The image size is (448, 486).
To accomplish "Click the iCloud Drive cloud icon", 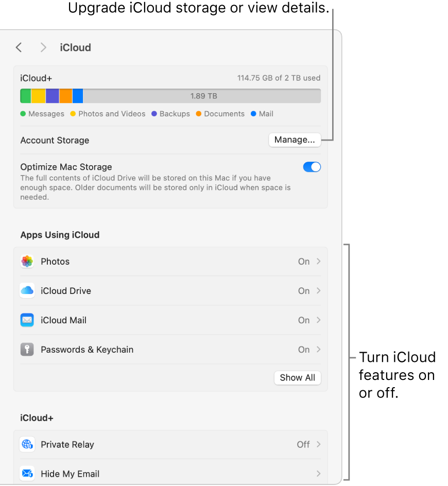I will coord(27,290).
